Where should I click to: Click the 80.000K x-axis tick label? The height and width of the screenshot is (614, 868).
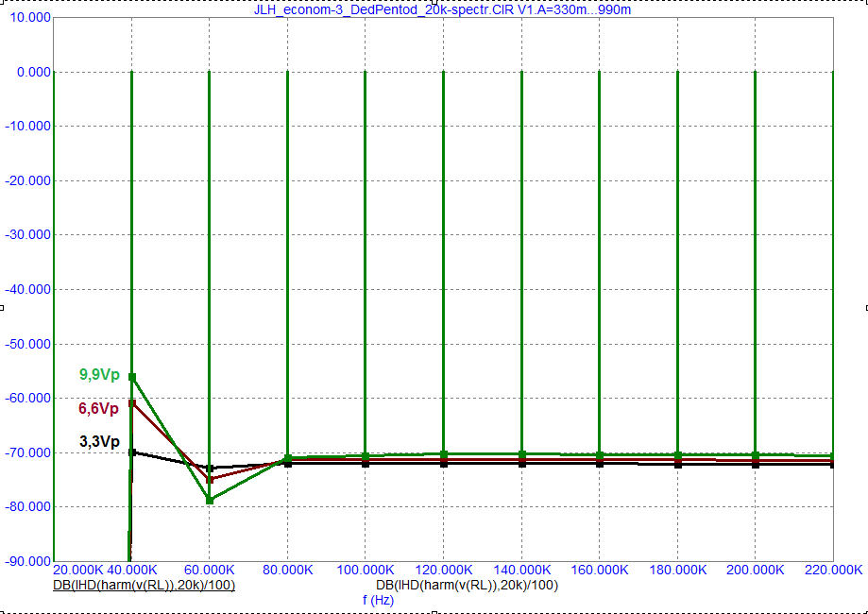288,571
